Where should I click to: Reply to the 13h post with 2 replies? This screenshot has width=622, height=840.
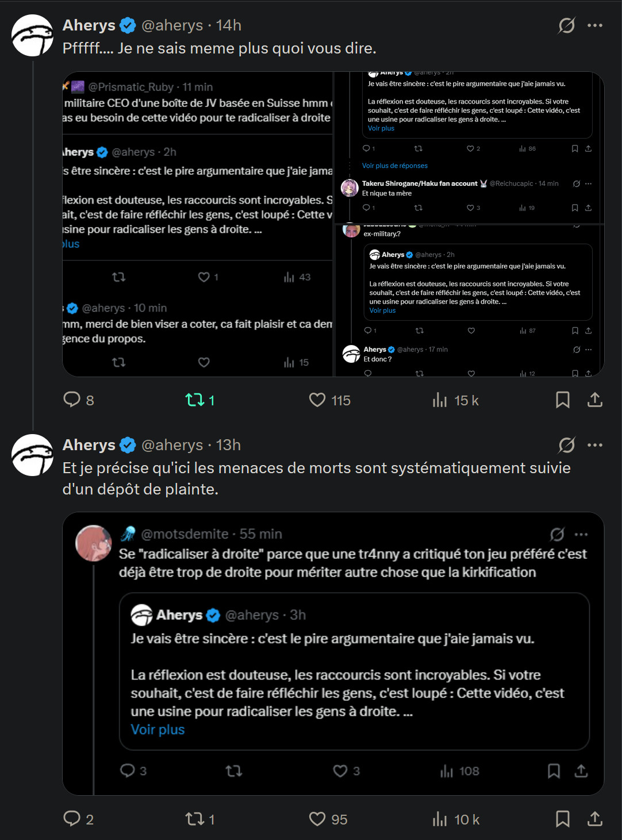[x=72, y=819]
